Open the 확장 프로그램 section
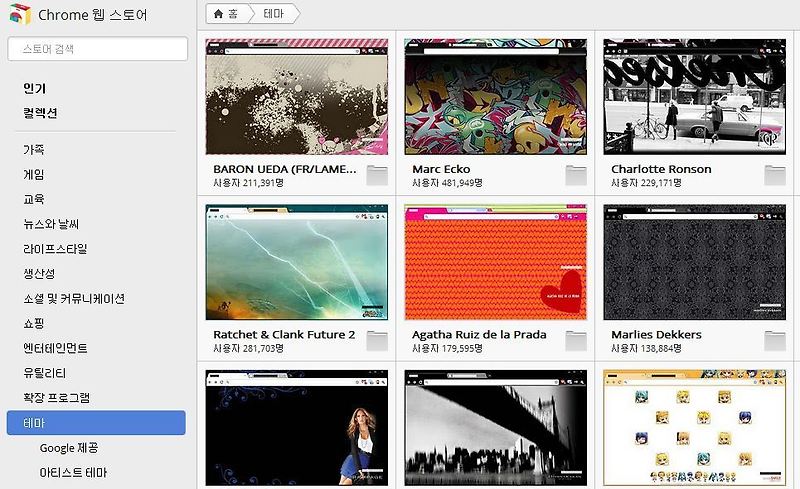This screenshot has width=800, height=489. [57, 398]
